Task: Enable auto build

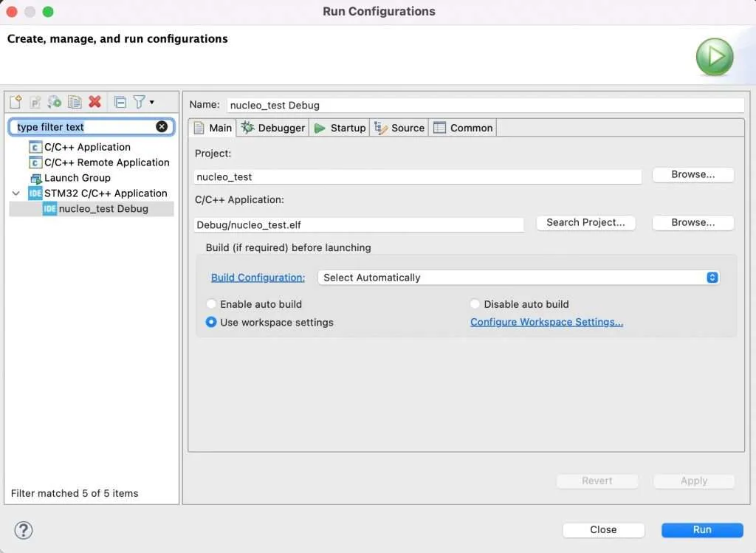Action: tap(212, 303)
